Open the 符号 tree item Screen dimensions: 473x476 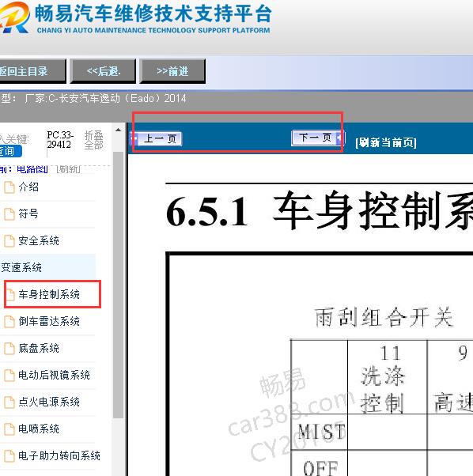coord(28,213)
